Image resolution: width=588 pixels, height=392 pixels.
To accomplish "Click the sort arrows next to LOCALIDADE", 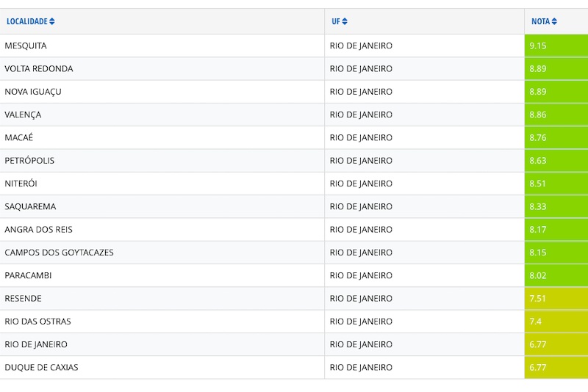I will click(x=52, y=21).
